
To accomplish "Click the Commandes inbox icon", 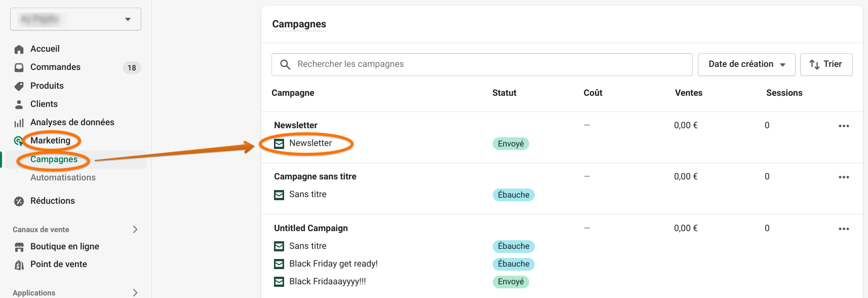I will click(19, 67).
